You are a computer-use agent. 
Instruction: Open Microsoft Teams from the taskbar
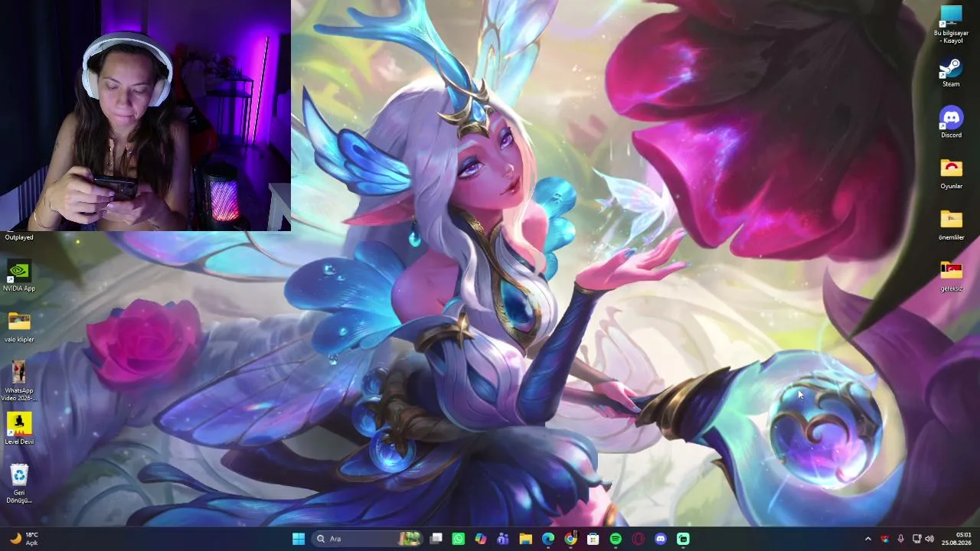503,539
